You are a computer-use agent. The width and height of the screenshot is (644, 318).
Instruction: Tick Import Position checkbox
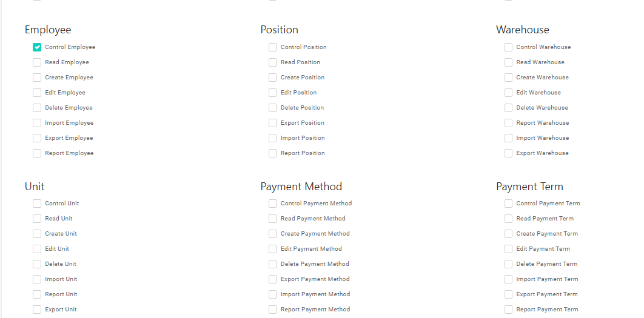click(x=273, y=138)
